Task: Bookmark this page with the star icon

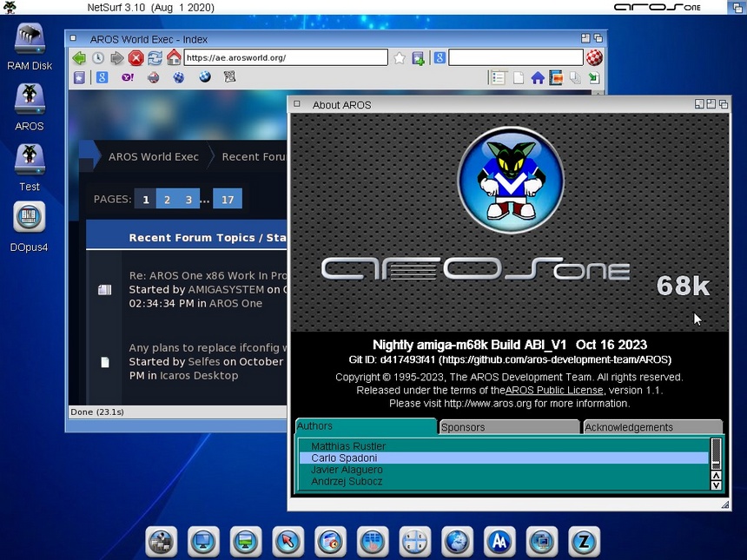Action: coord(400,58)
